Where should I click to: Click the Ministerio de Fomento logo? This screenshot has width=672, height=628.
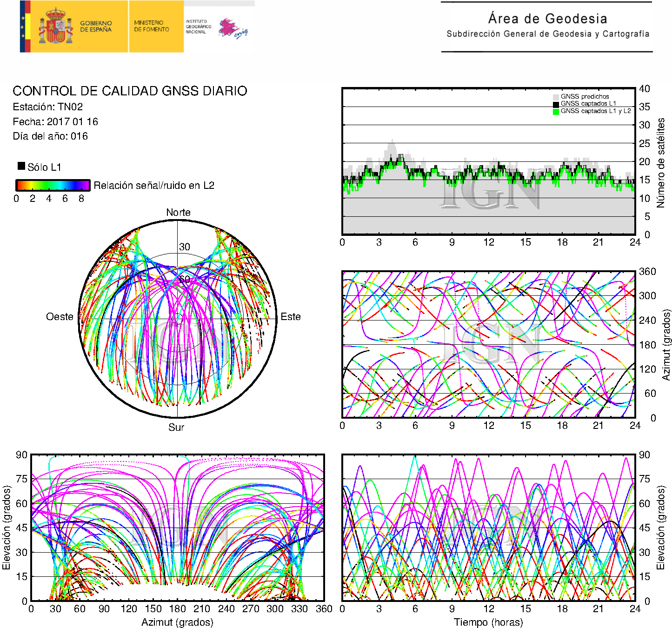point(152,26)
